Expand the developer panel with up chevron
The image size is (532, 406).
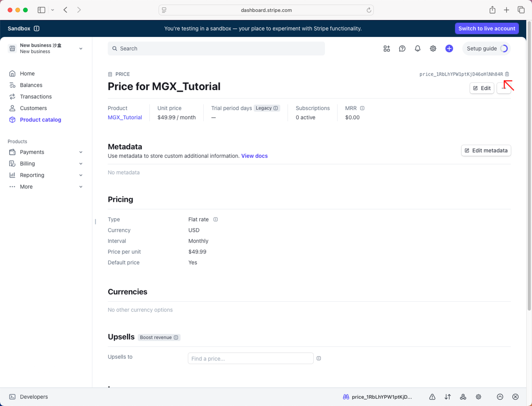500,397
